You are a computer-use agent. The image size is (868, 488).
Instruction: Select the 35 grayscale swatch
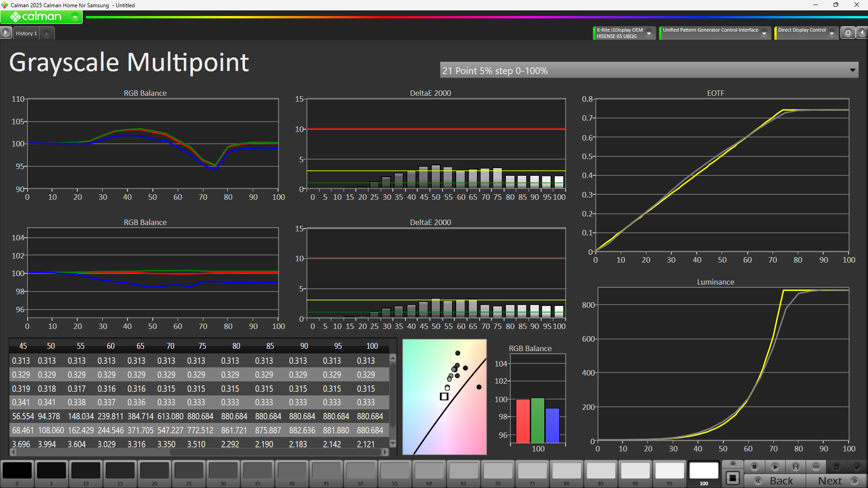(258, 474)
